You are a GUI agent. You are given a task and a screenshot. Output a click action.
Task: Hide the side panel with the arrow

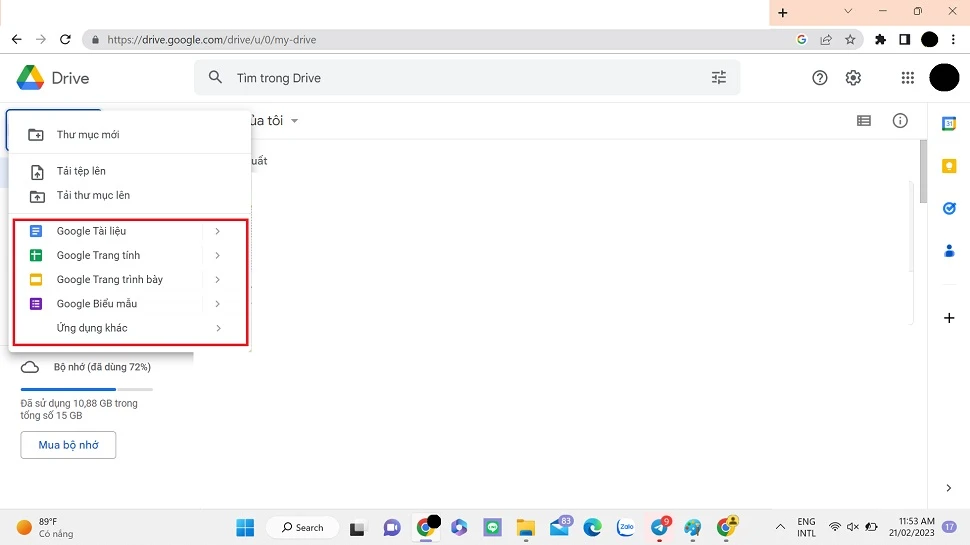(948, 488)
